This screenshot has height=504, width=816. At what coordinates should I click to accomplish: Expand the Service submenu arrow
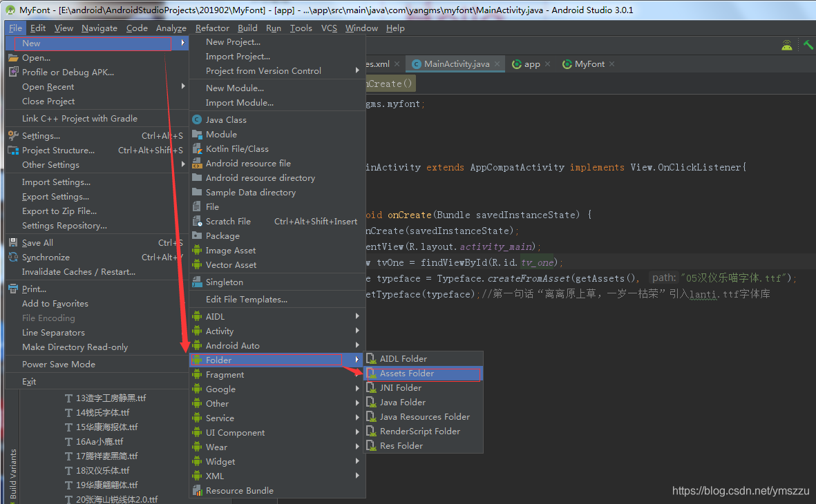pyautogui.click(x=357, y=418)
